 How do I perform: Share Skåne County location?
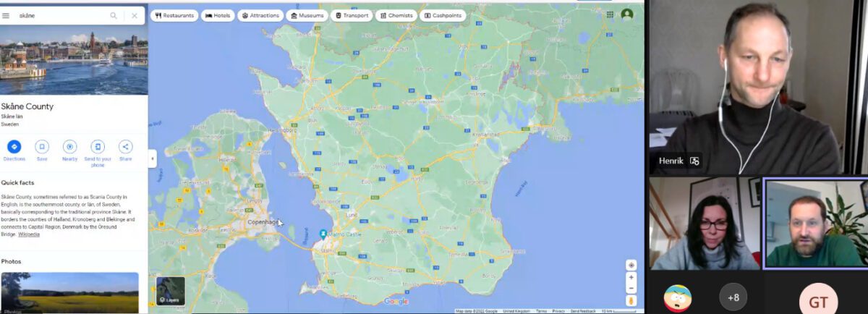125,147
